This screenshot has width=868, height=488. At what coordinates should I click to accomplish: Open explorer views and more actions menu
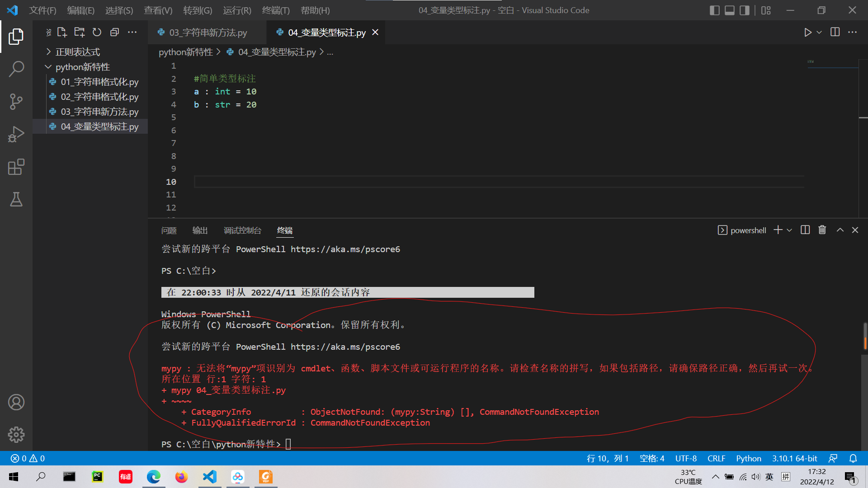pos(132,32)
